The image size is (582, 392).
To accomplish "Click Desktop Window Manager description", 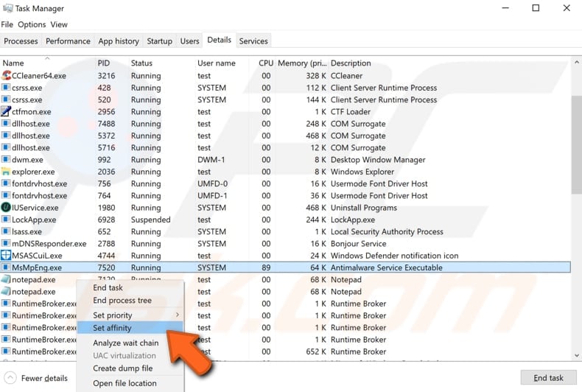I will [378, 160].
